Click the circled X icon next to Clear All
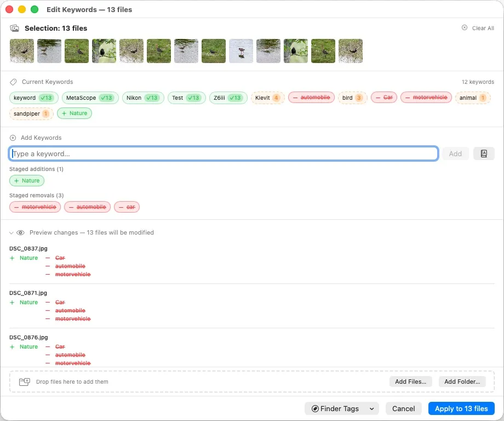 [x=465, y=28]
